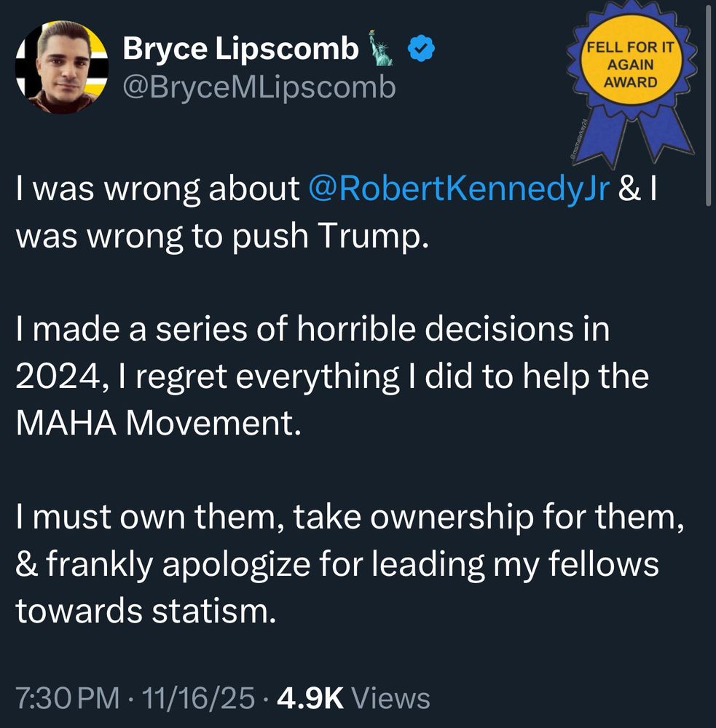716x728 pixels.
Task: Click the "horrible decisions in" sentence line
Action: click(x=312, y=331)
